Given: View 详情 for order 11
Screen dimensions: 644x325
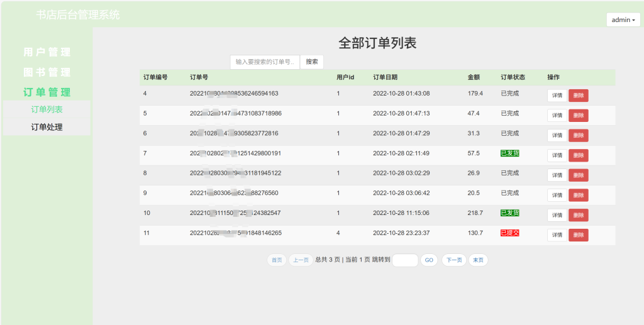Looking at the screenshot, I should (x=557, y=234).
